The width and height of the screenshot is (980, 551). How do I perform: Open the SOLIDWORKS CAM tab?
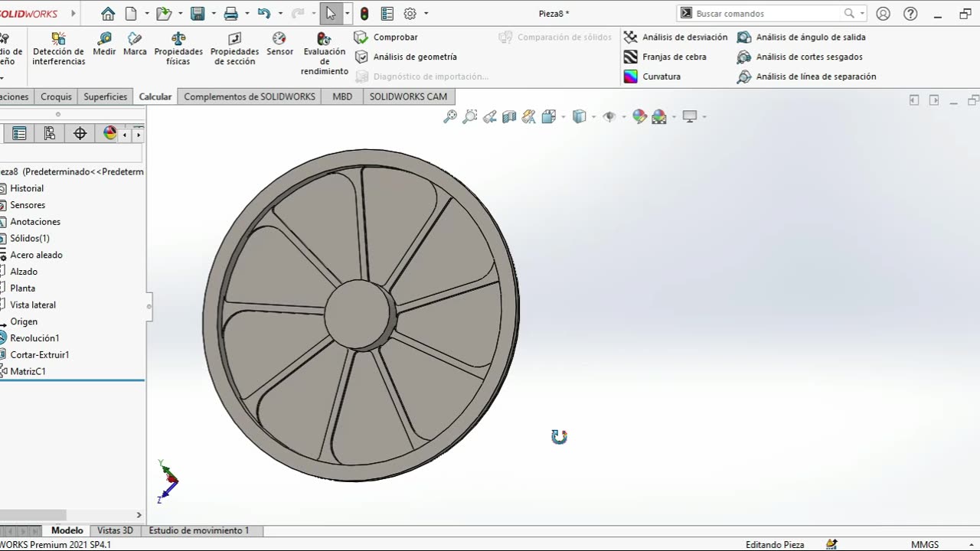(x=407, y=96)
